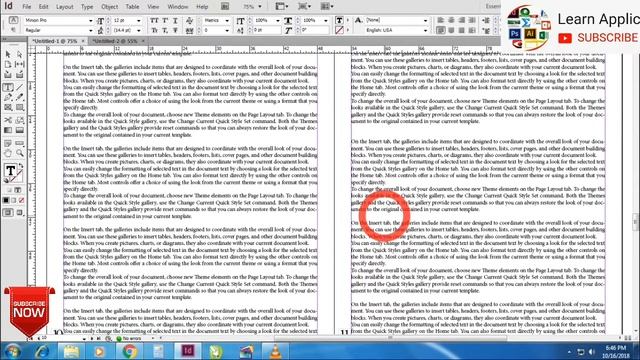Toggle Align Left paragraph alignment
640x360 pixels.
[x=440, y=20]
